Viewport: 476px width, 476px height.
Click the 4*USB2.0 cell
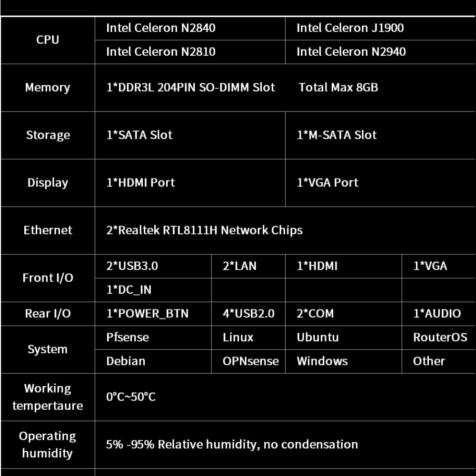pyautogui.click(x=248, y=314)
